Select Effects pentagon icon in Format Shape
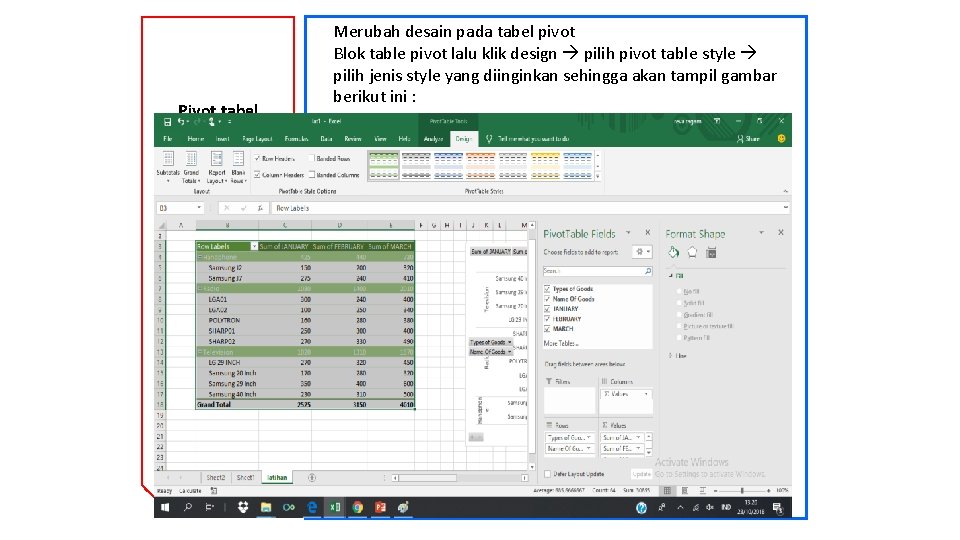Screen dimensions: 960x540 [692, 252]
